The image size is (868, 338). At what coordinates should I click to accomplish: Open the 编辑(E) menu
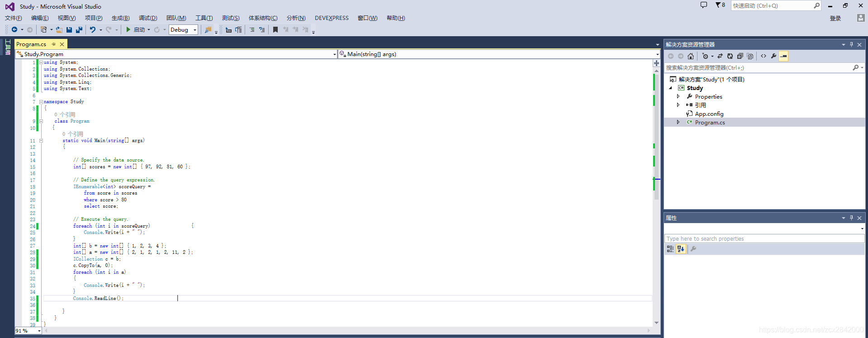coord(40,18)
